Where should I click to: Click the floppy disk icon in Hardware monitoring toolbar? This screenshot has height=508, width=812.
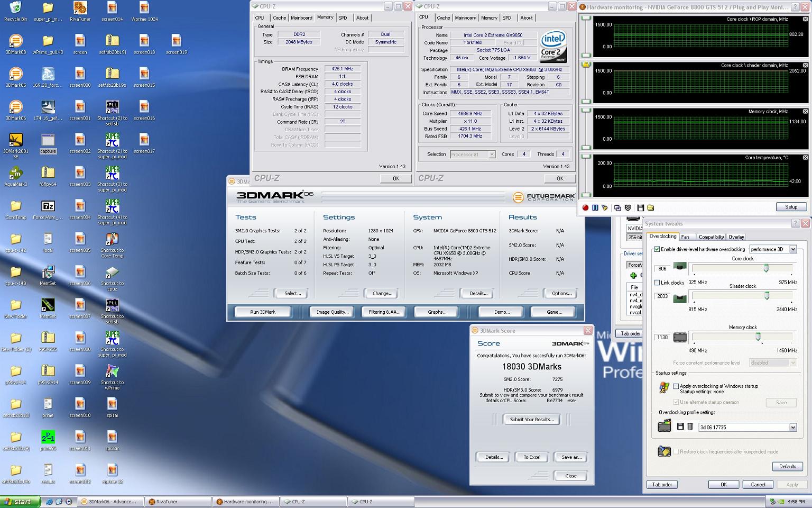click(x=640, y=207)
